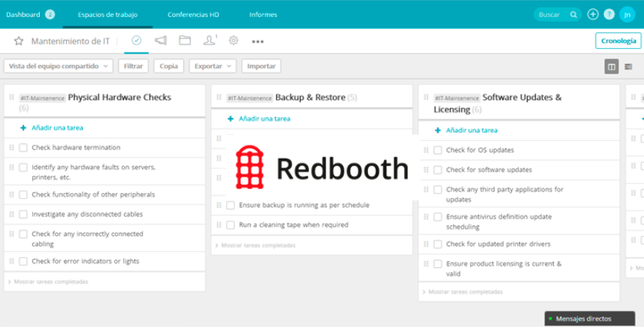
Task: Click the Copia button
Action: coord(169,66)
